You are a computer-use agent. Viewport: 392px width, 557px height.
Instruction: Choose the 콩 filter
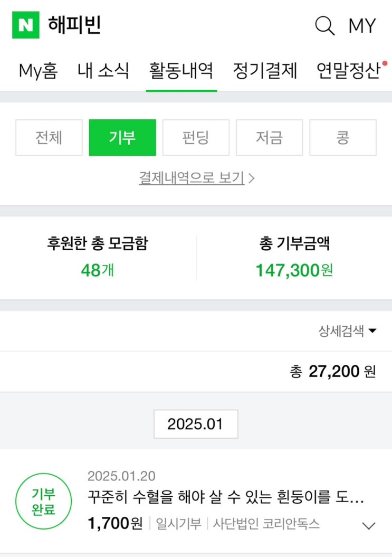click(x=342, y=138)
